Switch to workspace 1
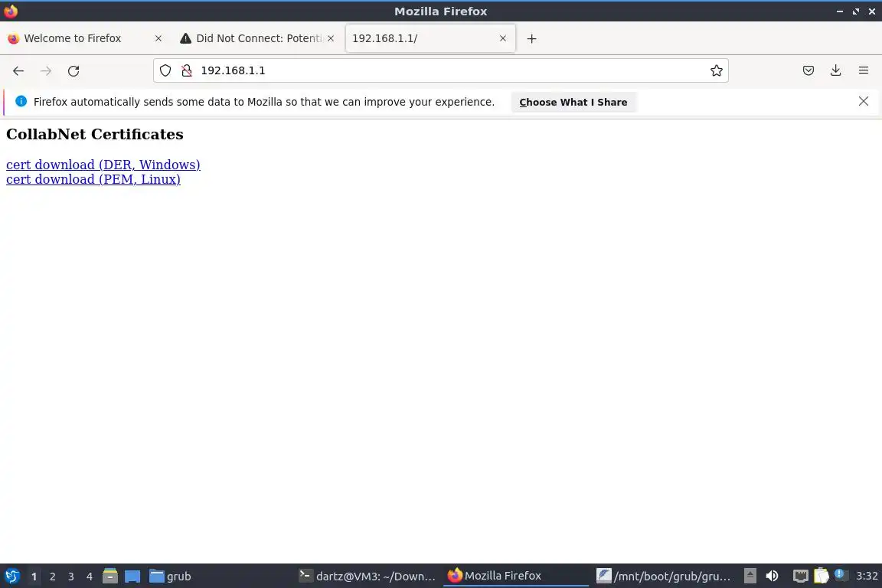The width and height of the screenshot is (882, 588). [34, 577]
